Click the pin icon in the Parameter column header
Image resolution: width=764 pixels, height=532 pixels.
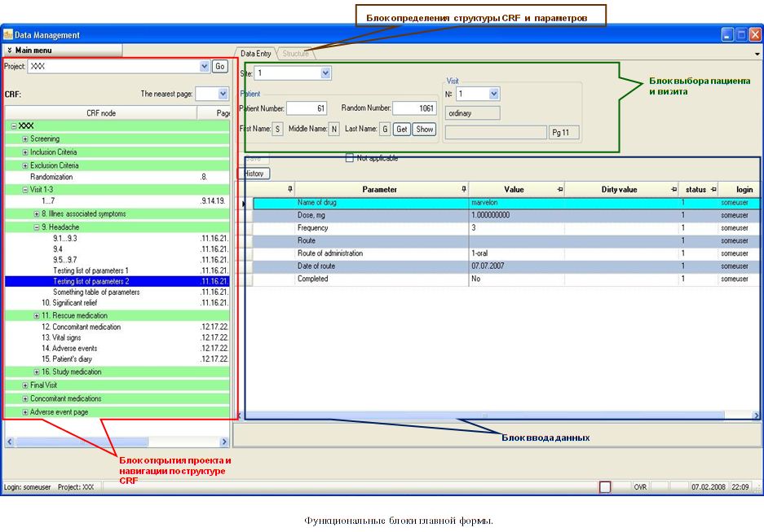[x=463, y=188]
